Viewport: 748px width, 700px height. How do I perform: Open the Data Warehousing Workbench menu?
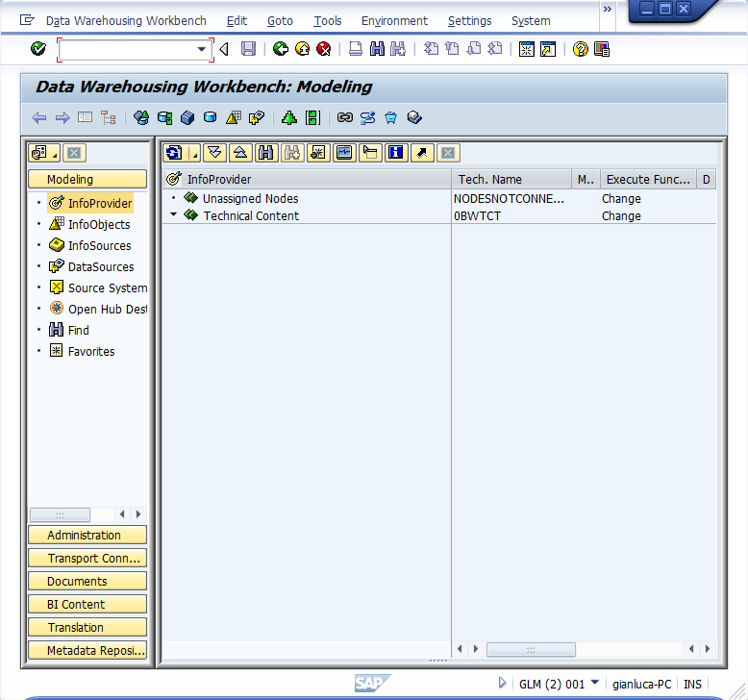tap(126, 21)
